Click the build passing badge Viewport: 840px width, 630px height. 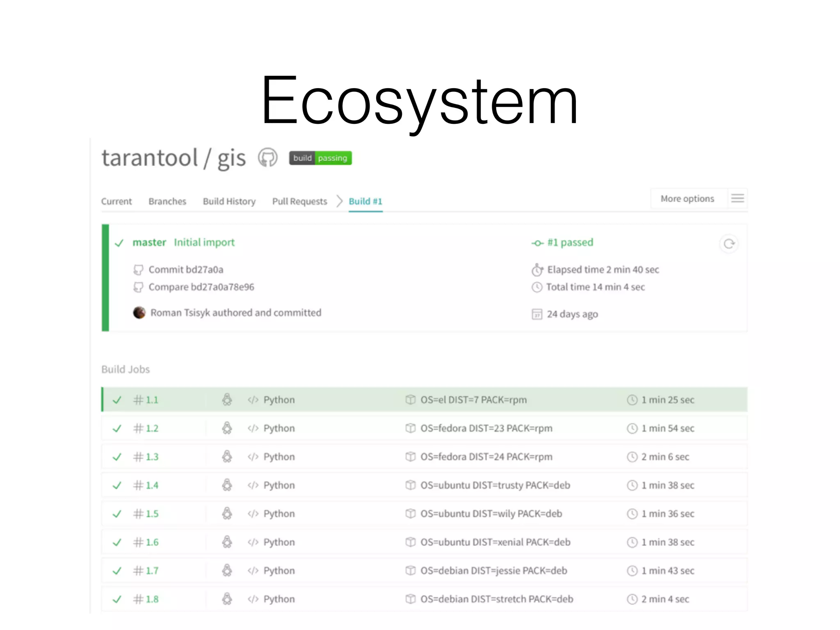[x=320, y=158]
